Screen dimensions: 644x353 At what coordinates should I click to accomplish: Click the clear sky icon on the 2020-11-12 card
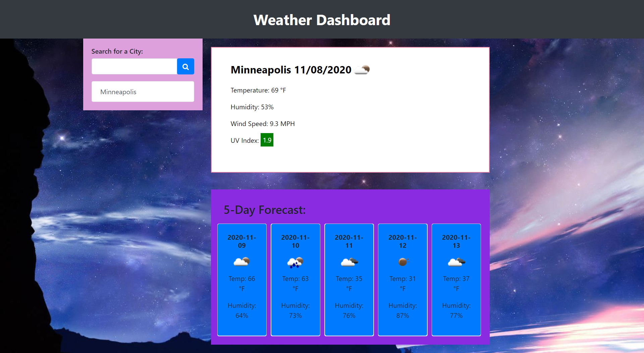402,262
